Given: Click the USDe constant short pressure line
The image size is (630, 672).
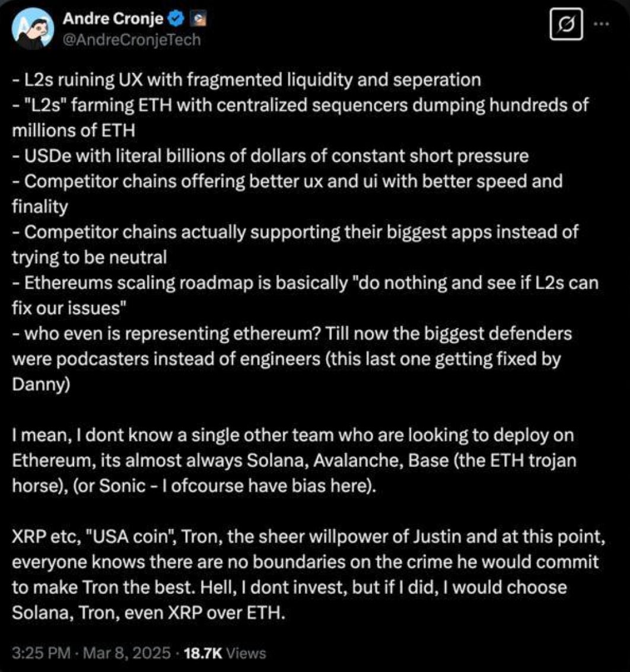Looking at the screenshot, I should point(271,156).
